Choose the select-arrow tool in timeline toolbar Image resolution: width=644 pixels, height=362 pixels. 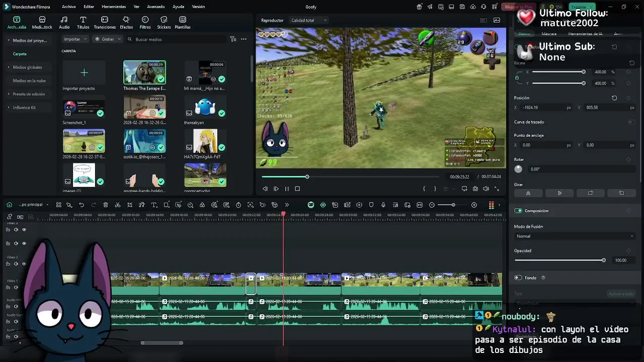pyautogui.click(x=69, y=205)
